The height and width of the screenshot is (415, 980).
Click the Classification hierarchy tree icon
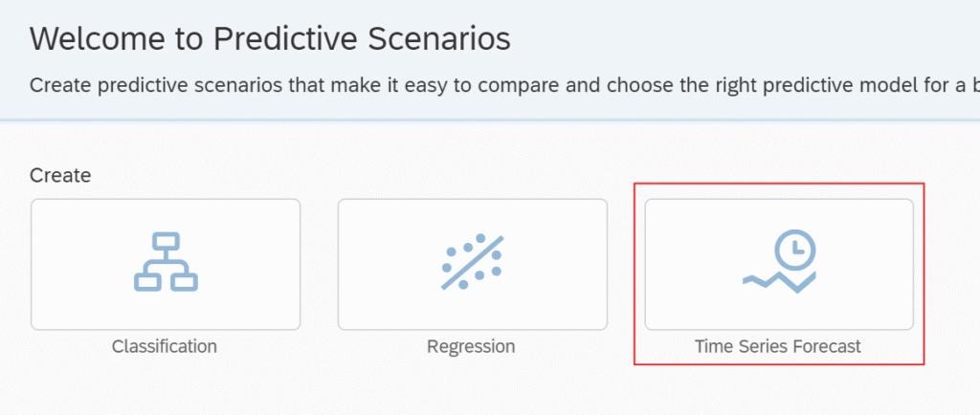tap(166, 262)
